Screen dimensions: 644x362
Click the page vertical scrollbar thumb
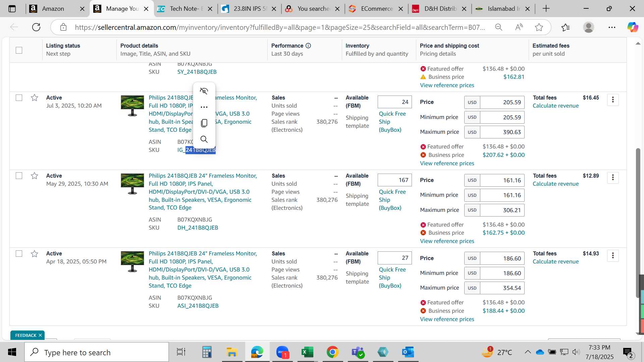point(638,223)
